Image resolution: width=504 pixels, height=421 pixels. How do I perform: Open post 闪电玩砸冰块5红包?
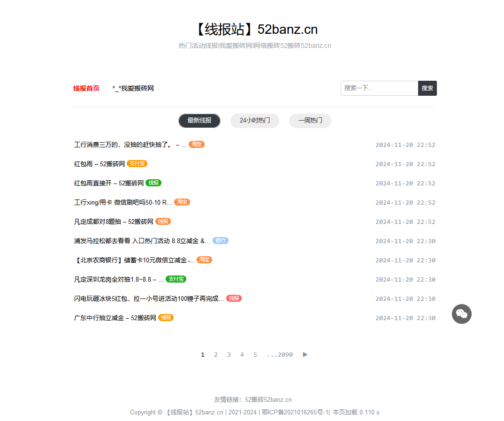pos(149,299)
